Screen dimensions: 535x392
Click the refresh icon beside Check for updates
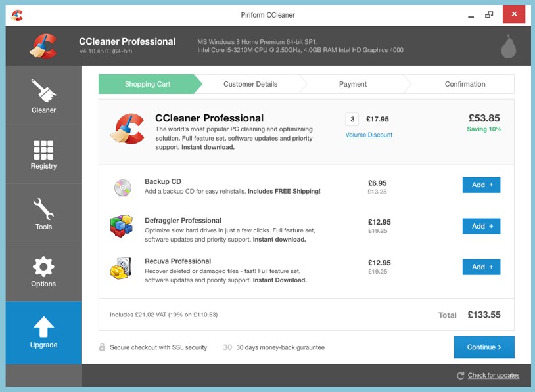(460, 376)
